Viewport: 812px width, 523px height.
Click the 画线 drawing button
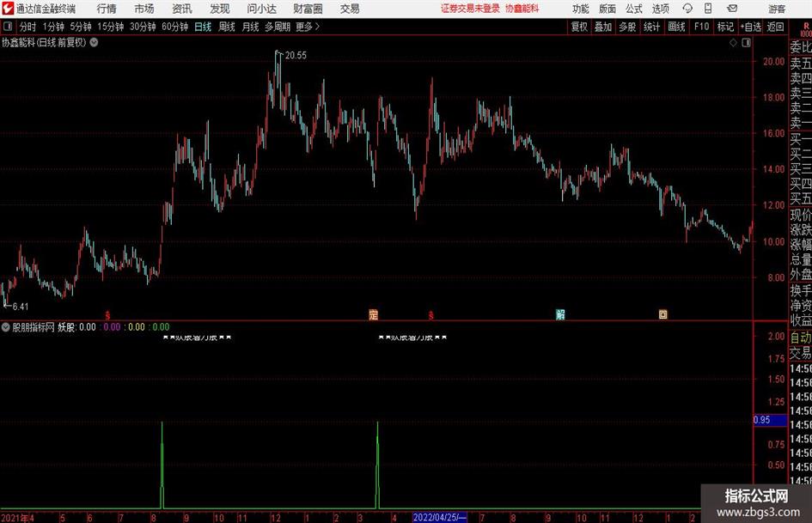677,27
